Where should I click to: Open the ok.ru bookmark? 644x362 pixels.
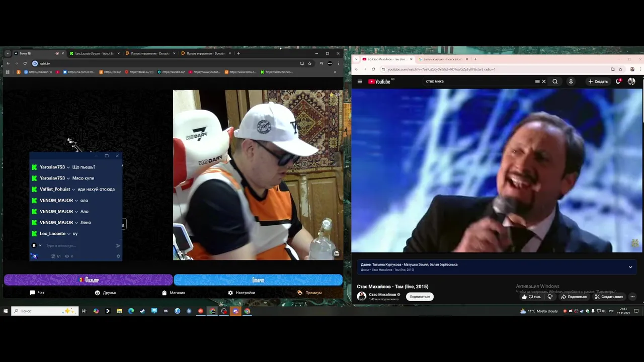click(x=110, y=72)
